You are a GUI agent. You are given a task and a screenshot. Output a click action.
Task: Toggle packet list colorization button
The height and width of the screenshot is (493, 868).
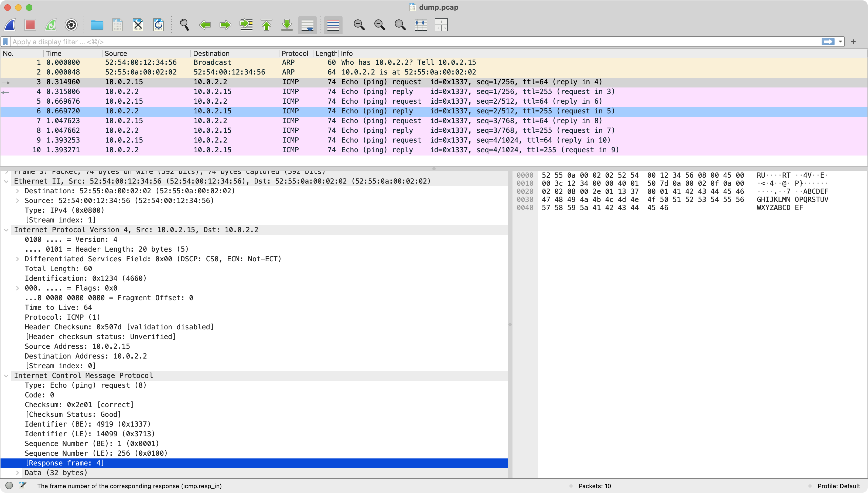333,25
